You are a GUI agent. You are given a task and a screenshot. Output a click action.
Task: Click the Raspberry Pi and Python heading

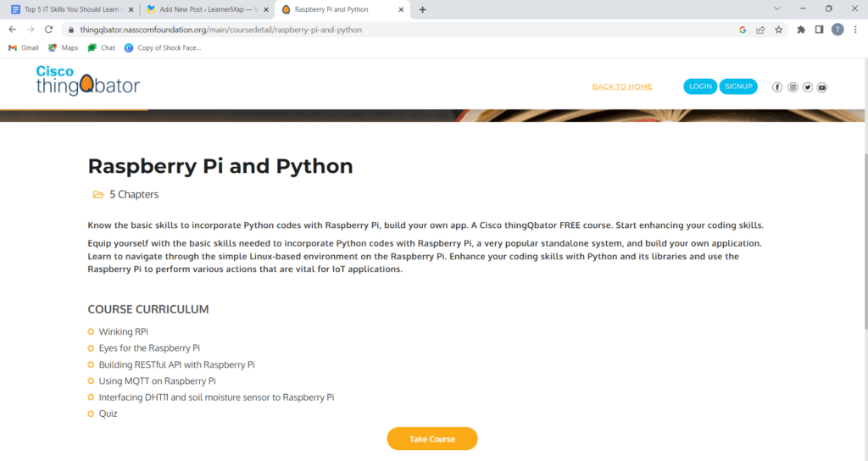click(220, 166)
